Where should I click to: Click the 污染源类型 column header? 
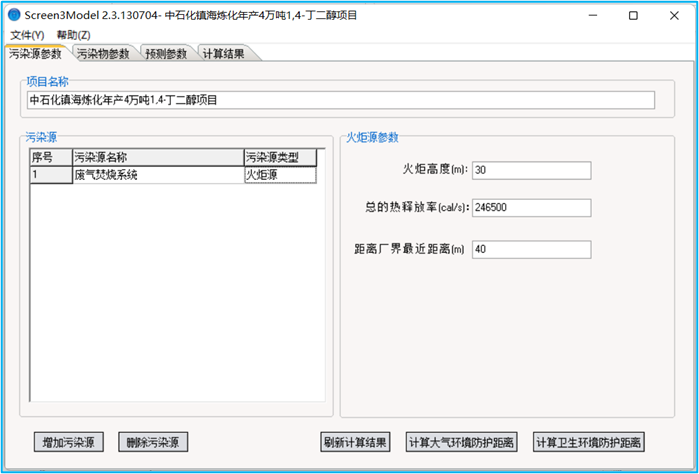[280, 157]
